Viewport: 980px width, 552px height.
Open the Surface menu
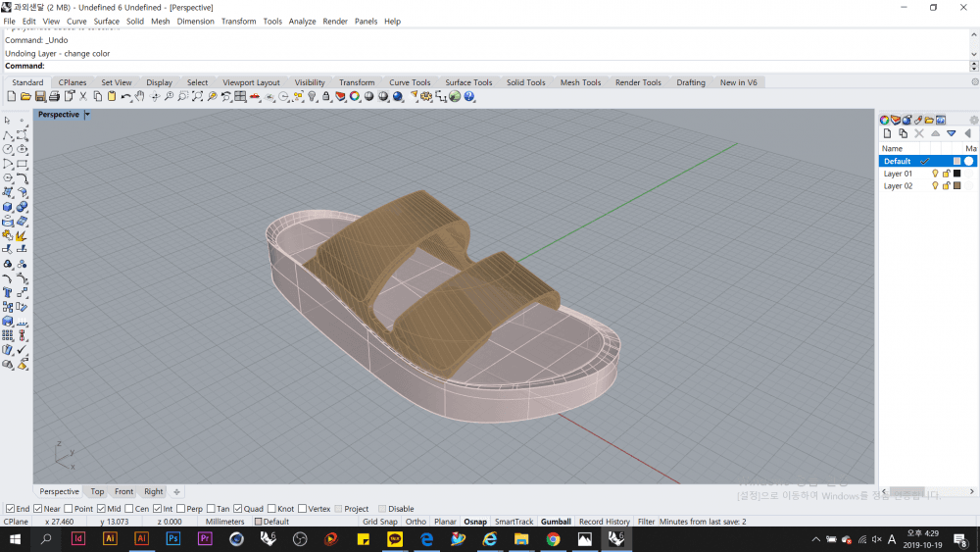tap(106, 21)
